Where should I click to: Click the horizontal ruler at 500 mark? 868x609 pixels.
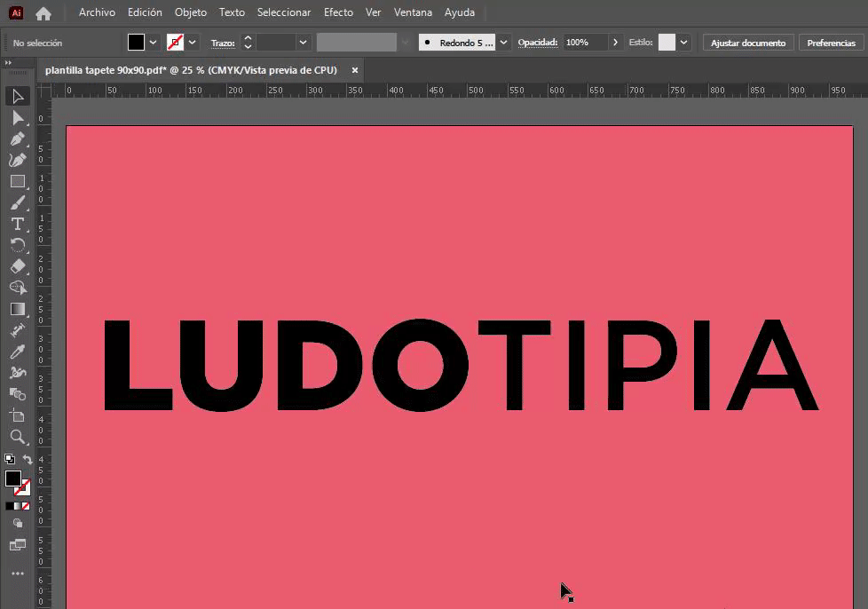(475, 91)
